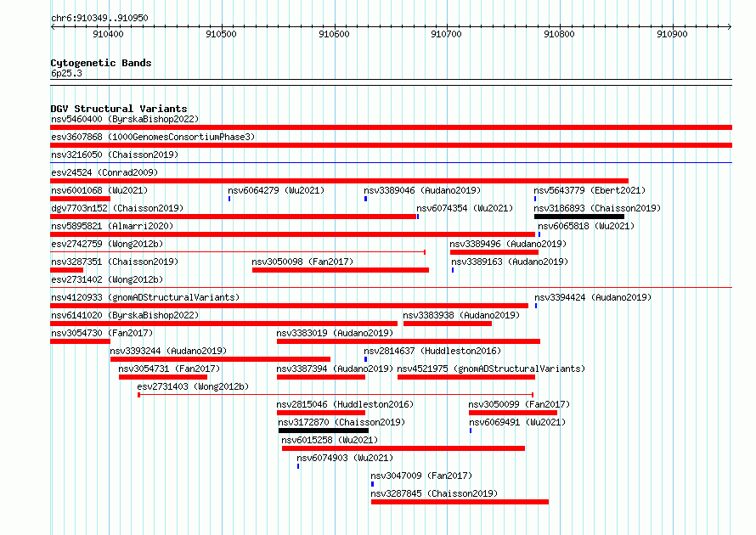Click the black bar under nsv3172870
This screenshot has width=756, height=535.
pos(324,431)
